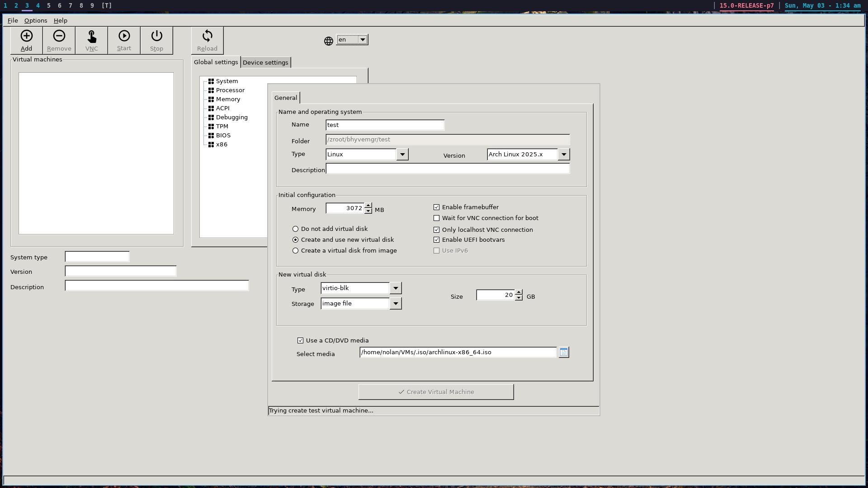Click the browse media file icon
Screen dimensions: 868x488
click(564, 352)
